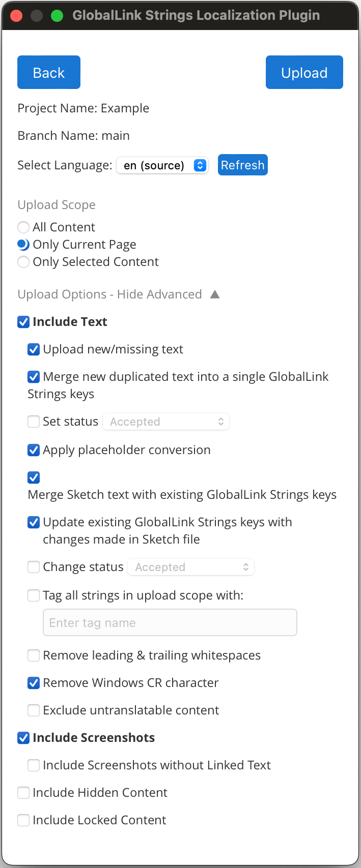The height and width of the screenshot is (868, 361).
Task: Open the Select Language dropdown
Action: pyautogui.click(x=162, y=166)
